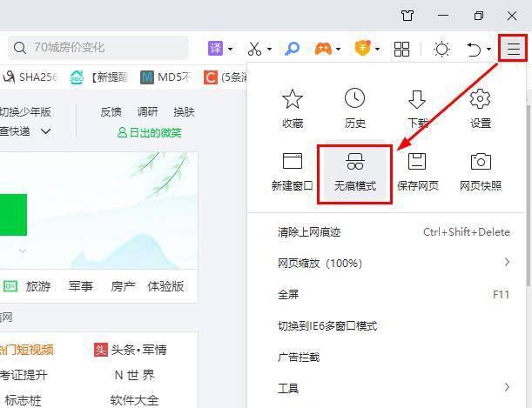The height and width of the screenshot is (408, 532).
Task: Expand the yen shield dropdown arrow
Action: click(x=377, y=49)
